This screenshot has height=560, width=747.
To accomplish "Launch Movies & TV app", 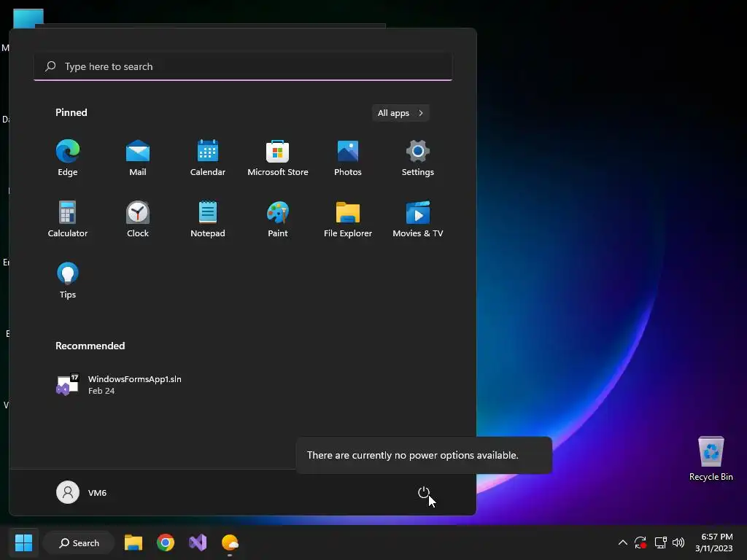I will [418, 219].
